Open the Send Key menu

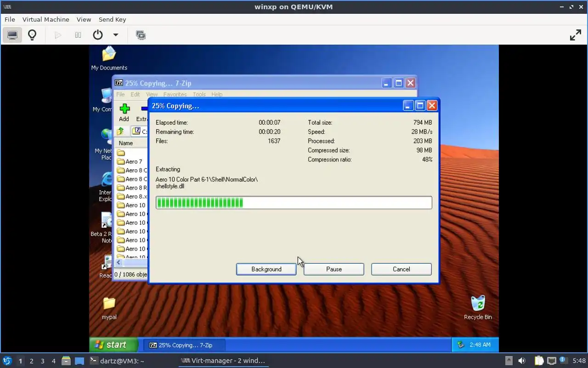[112, 19]
